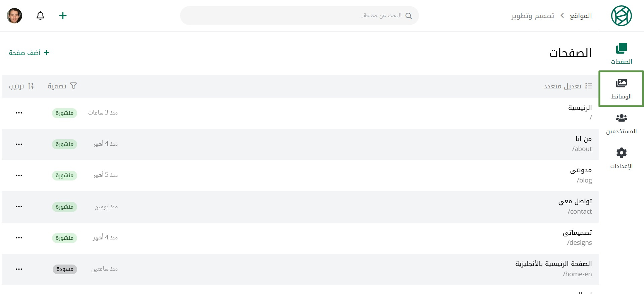The width and height of the screenshot is (644, 294).
Task: Focus the page search field
Action: click(299, 16)
